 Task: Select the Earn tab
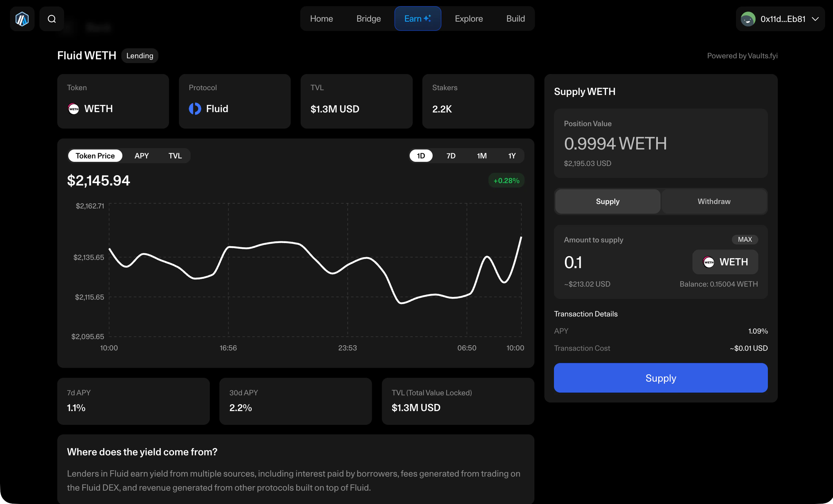(x=418, y=19)
